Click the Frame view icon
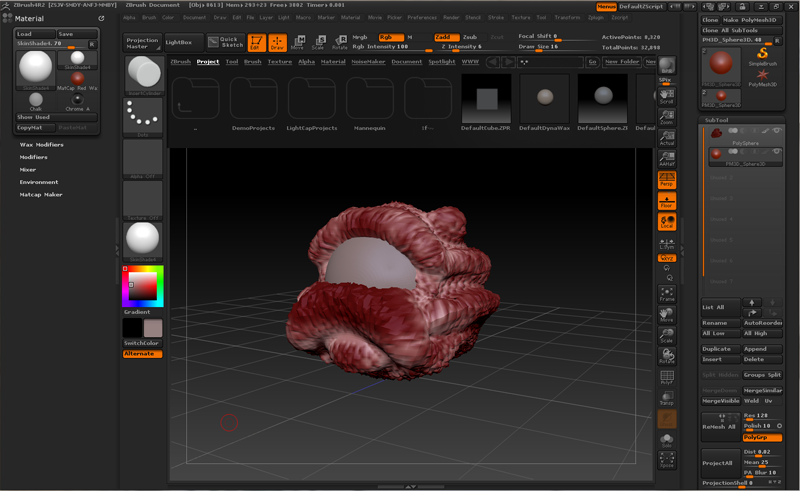Image resolution: width=800 pixels, height=491 pixels. 667,292
